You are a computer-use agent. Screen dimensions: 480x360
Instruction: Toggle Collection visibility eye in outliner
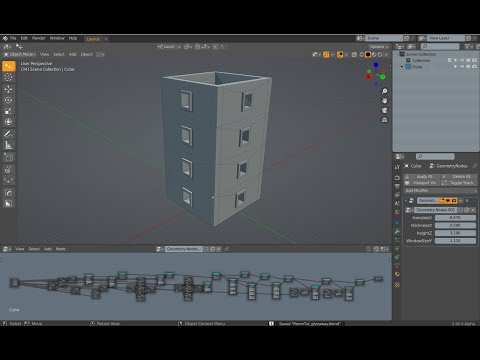pos(462,60)
